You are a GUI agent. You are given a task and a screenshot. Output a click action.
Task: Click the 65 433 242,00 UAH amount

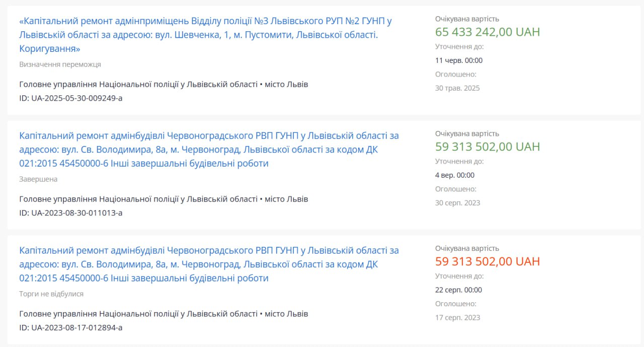[x=488, y=32]
